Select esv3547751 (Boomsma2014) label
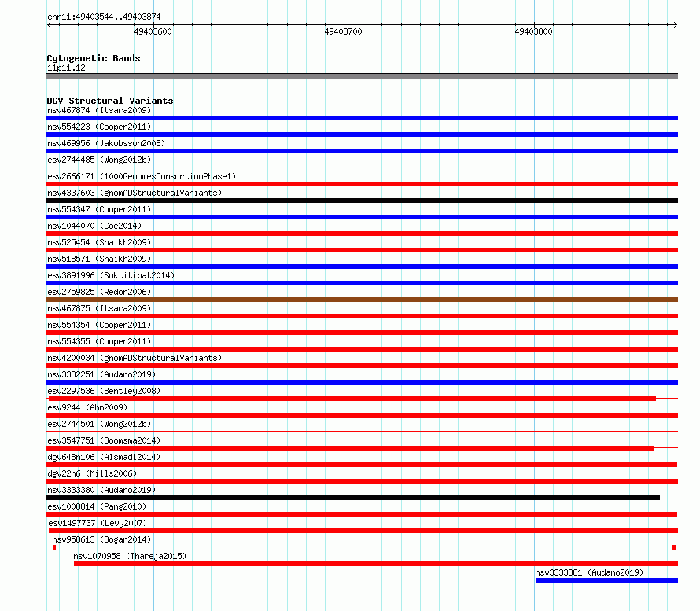The height and width of the screenshot is (611, 700). [104, 440]
